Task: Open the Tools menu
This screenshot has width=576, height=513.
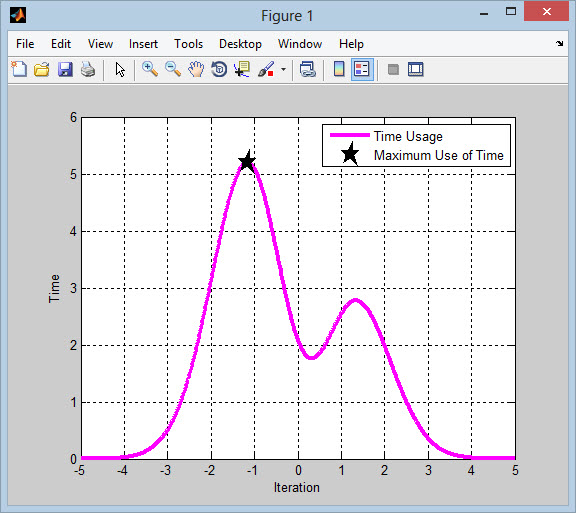Action: pyautogui.click(x=188, y=44)
